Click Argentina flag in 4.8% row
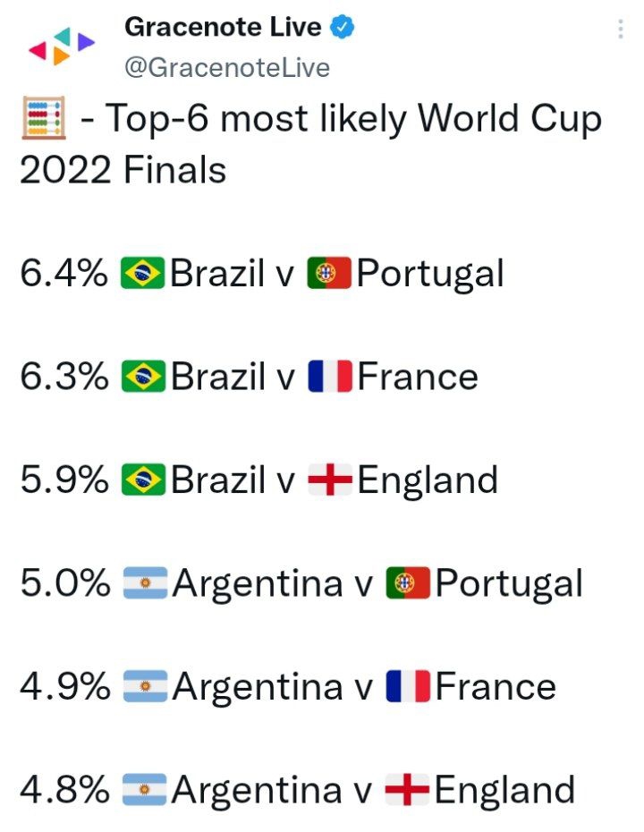This screenshot has height=832, width=644. pyautogui.click(x=144, y=790)
